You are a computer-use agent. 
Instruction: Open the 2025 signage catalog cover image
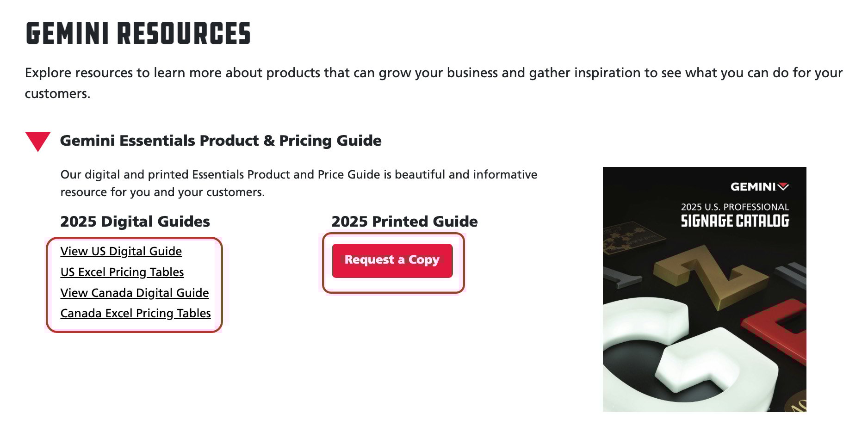704,290
